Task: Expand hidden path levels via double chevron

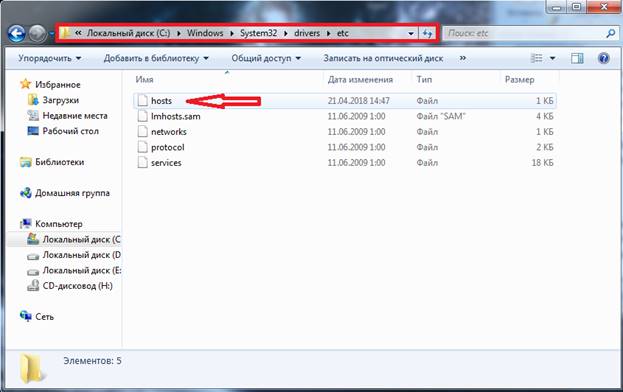Action: [x=78, y=33]
